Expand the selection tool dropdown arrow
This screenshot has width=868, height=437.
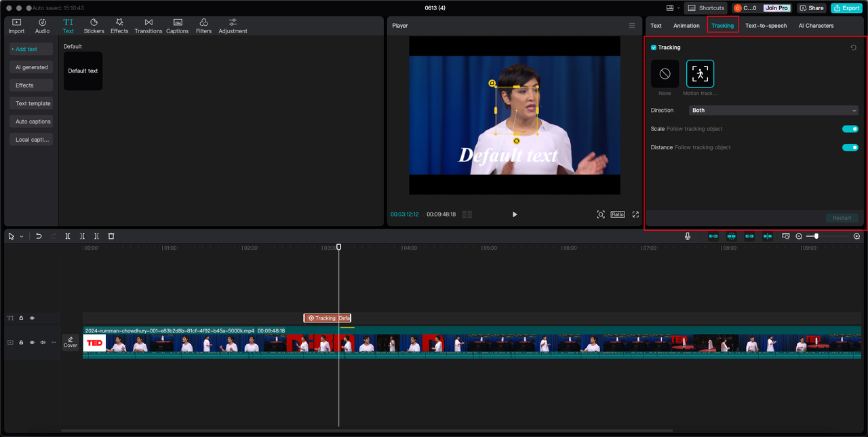tap(21, 236)
